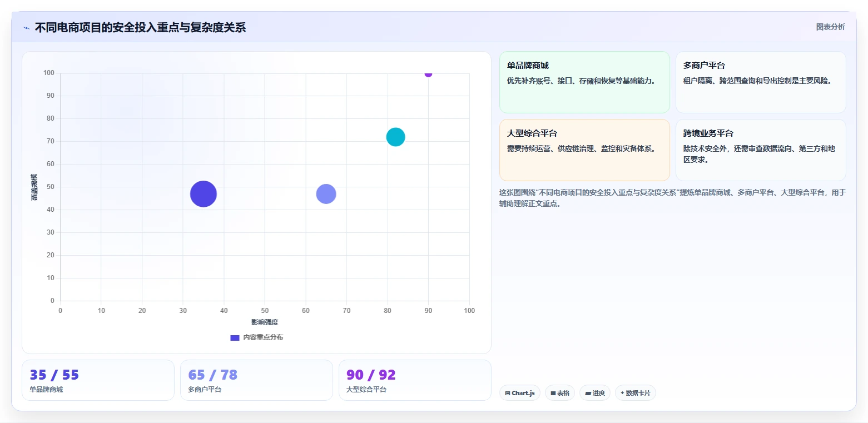This screenshot has height=423, width=868.
Task: Open the 跨境业务平台 info card
Action: click(761, 150)
